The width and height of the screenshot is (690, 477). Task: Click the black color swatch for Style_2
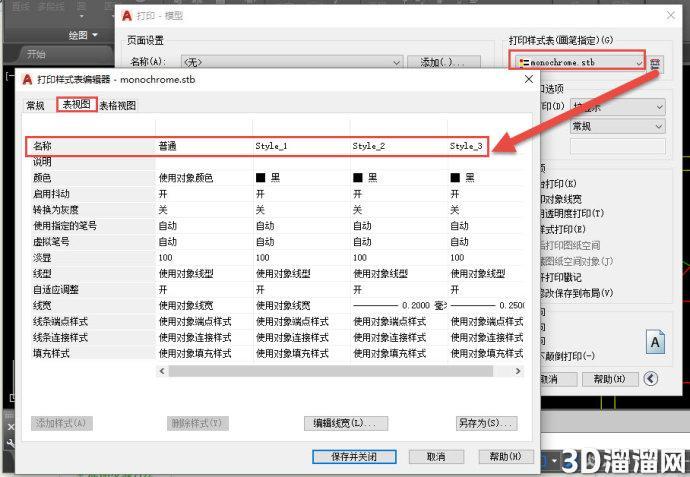[x=358, y=178]
